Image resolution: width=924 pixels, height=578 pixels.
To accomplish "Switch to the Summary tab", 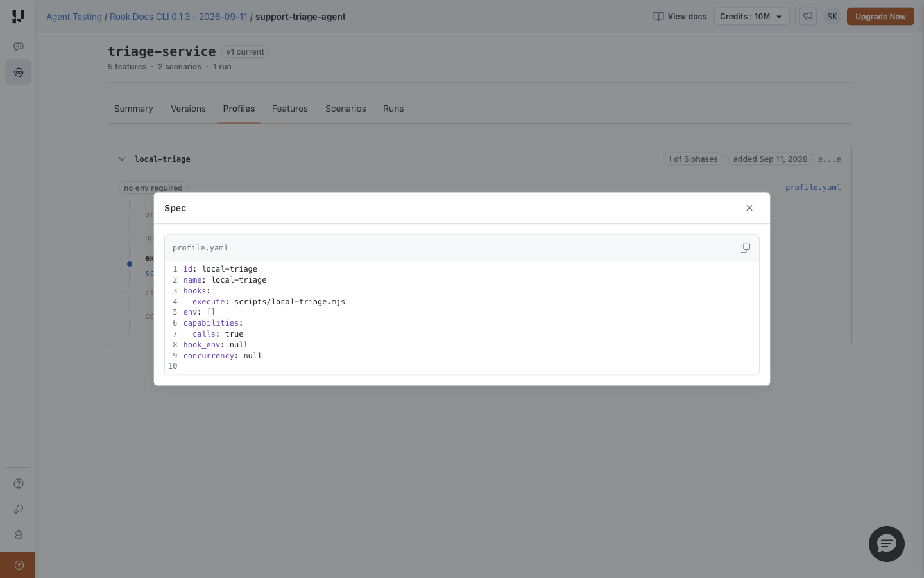I will (x=133, y=109).
